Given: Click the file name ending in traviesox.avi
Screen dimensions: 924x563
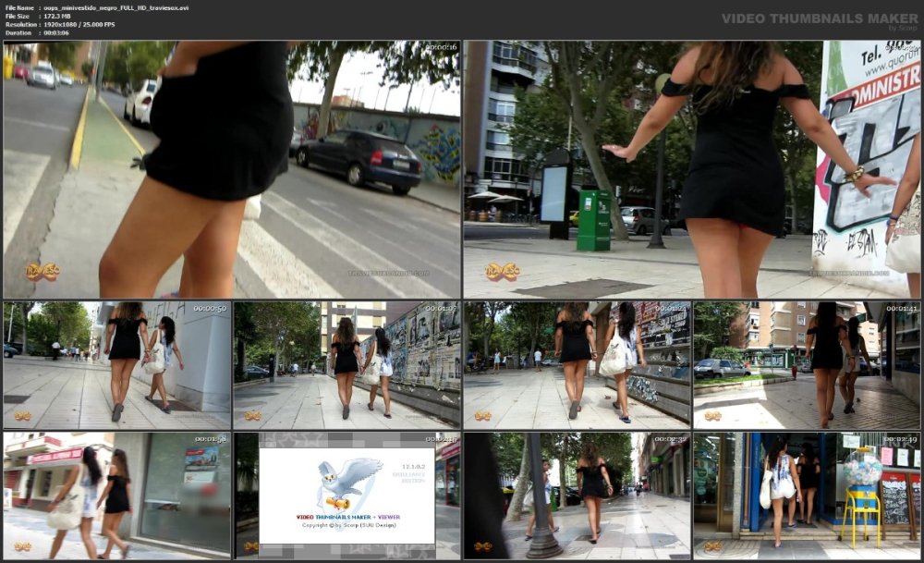Looking at the screenshot, I should (116, 8).
